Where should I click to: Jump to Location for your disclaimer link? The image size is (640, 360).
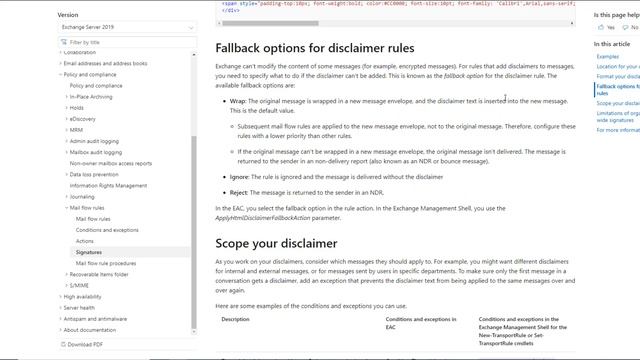coord(618,67)
